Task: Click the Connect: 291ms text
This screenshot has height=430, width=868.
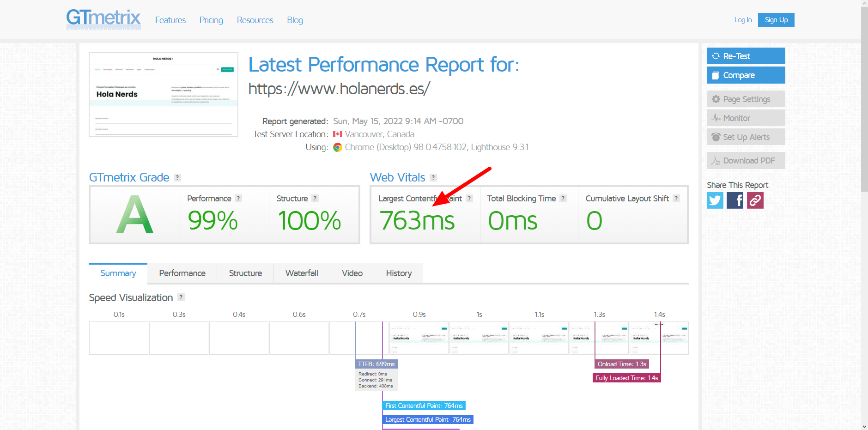Action: coord(375,380)
